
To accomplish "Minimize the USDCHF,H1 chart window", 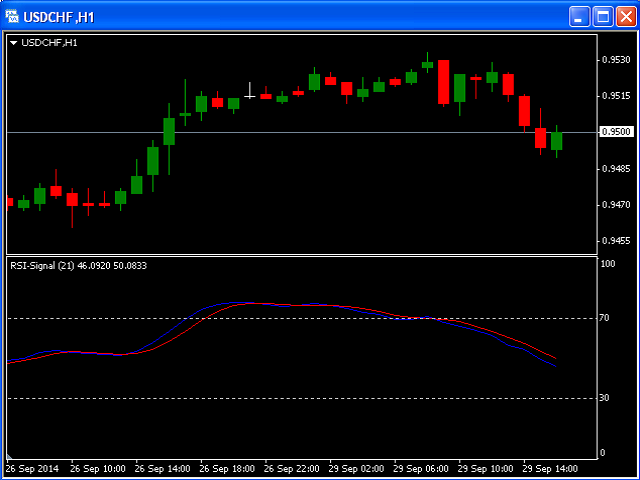I will (x=580, y=16).
